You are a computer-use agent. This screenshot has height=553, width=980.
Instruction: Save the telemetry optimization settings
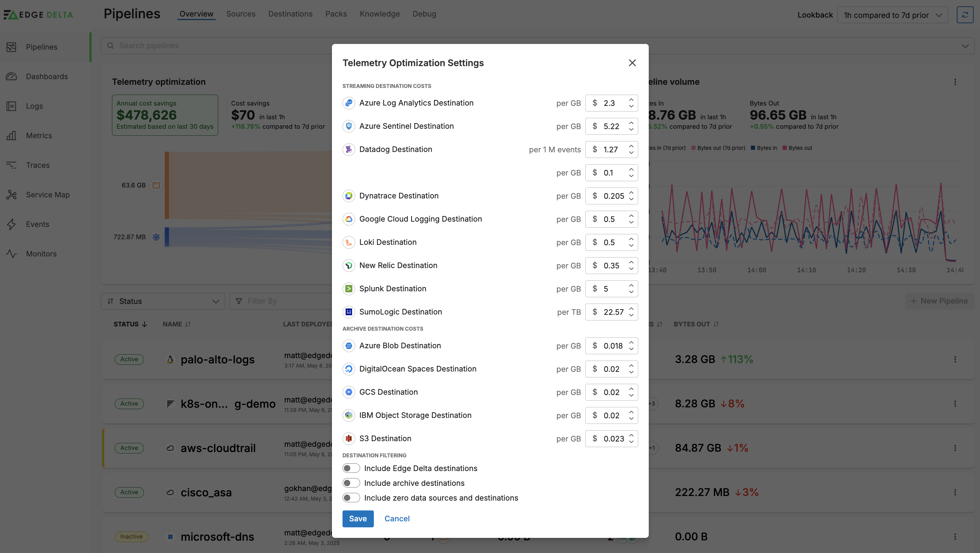358,519
